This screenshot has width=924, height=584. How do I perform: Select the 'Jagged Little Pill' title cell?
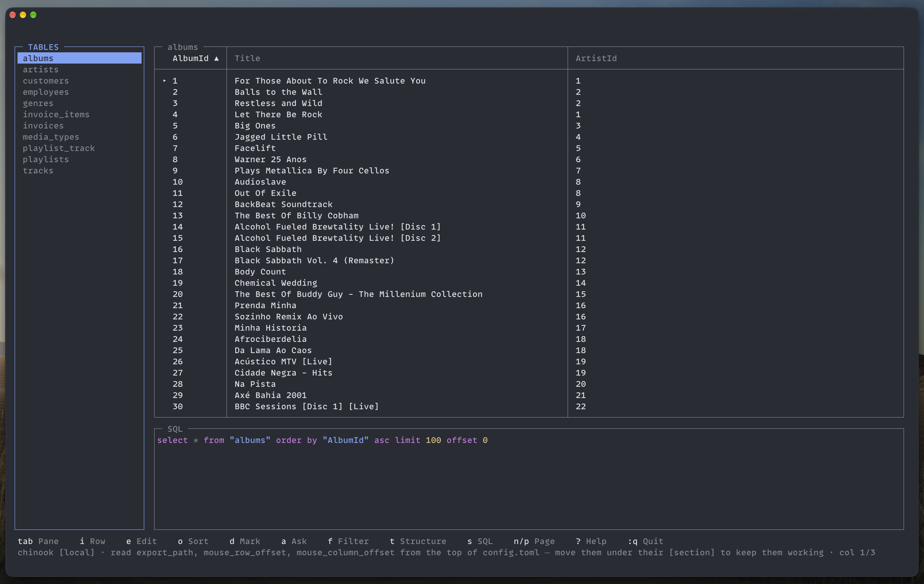coord(281,137)
